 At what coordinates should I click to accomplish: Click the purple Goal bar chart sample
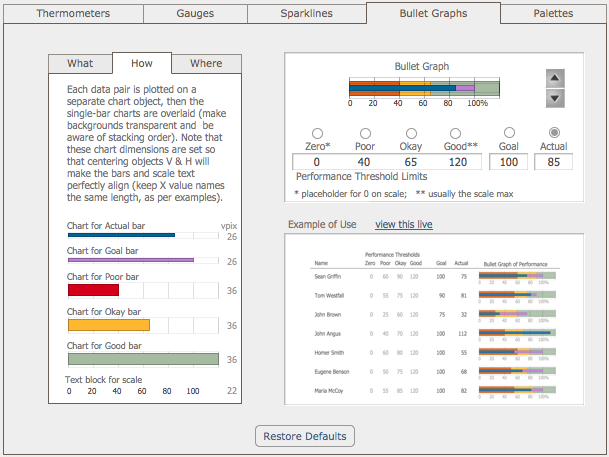coord(131,260)
